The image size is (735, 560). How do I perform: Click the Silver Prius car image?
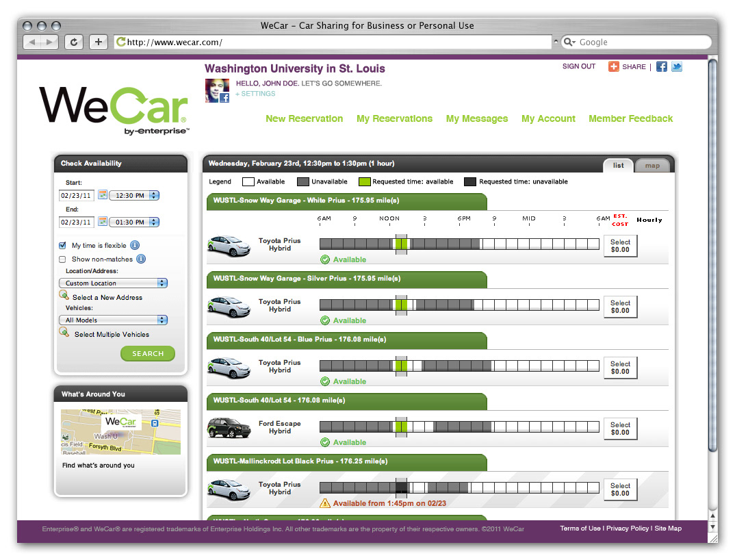(x=229, y=307)
